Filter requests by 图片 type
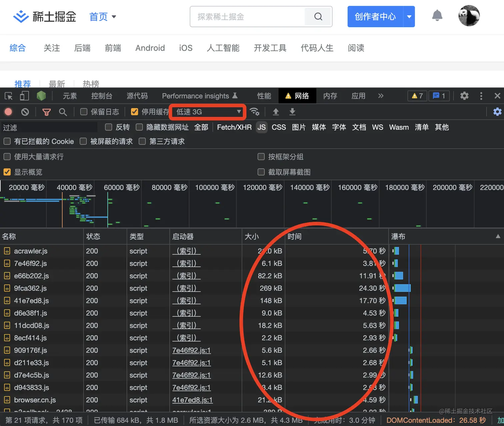 coord(299,127)
